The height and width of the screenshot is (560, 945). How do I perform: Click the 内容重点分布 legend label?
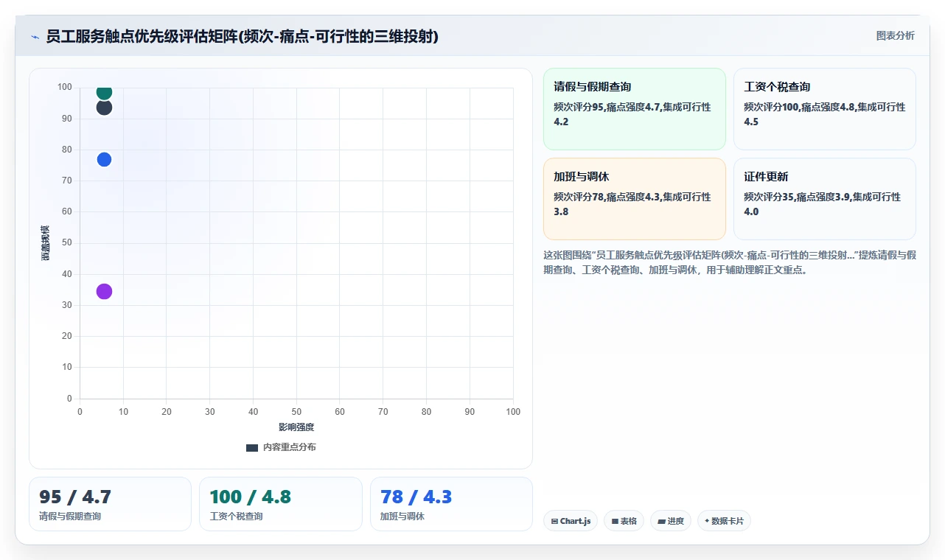[290, 447]
